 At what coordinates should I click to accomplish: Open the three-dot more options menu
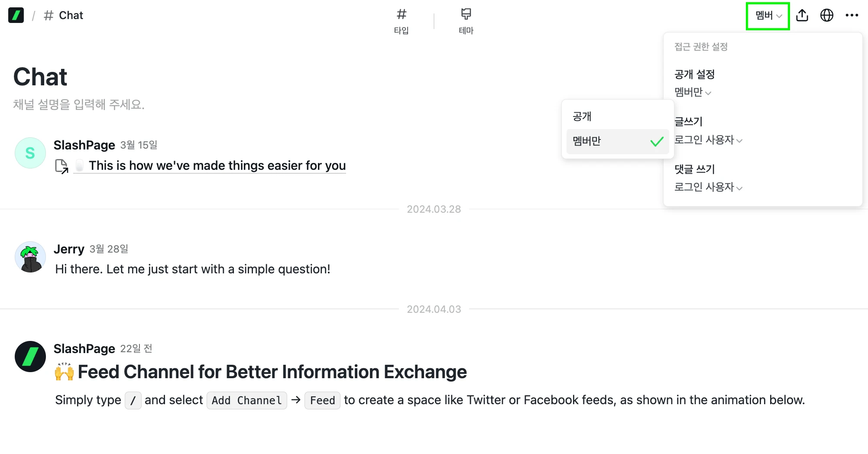click(x=852, y=16)
